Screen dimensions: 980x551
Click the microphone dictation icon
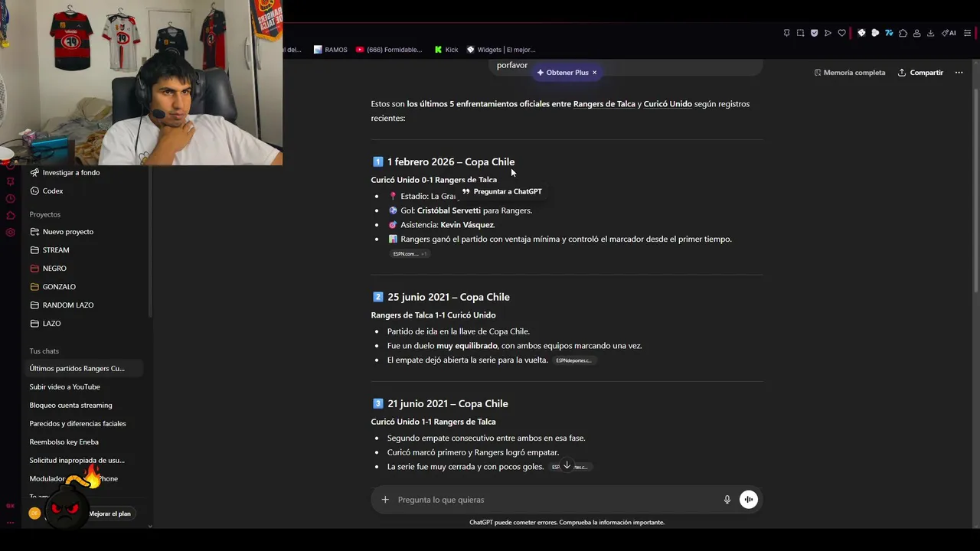click(727, 500)
